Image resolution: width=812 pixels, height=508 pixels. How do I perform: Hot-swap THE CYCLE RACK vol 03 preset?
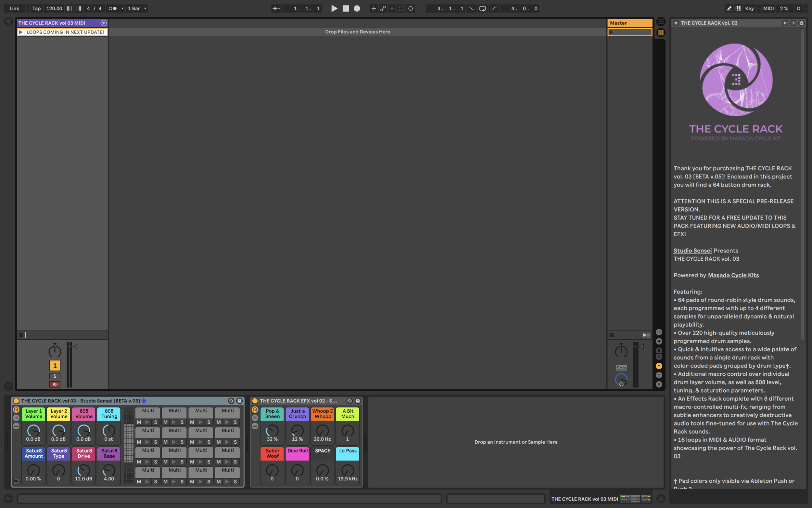click(231, 401)
